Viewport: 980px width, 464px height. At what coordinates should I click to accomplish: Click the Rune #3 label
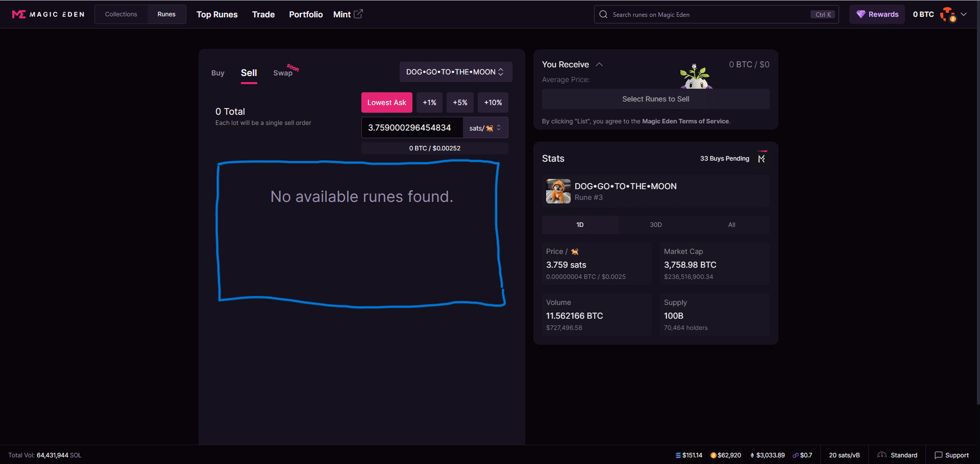coord(589,198)
